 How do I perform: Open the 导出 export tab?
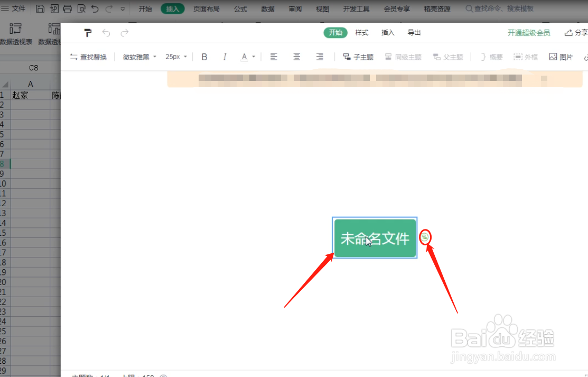point(414,33)
